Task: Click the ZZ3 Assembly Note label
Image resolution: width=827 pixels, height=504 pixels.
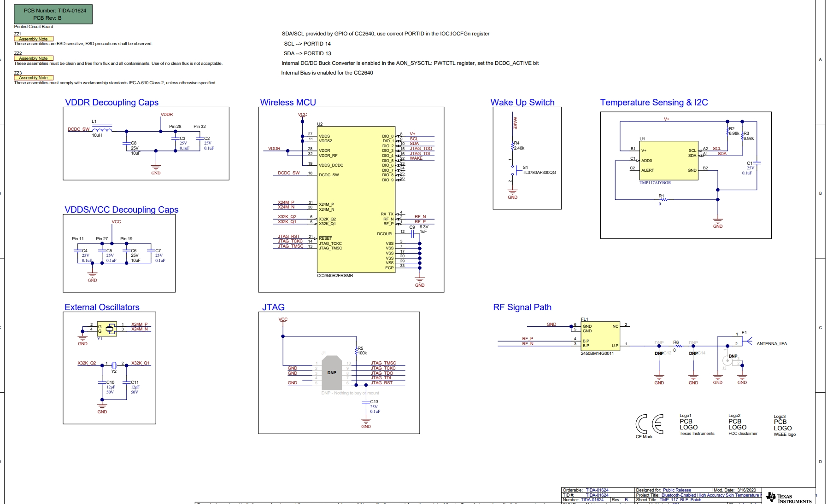Action: coord(34,78)
